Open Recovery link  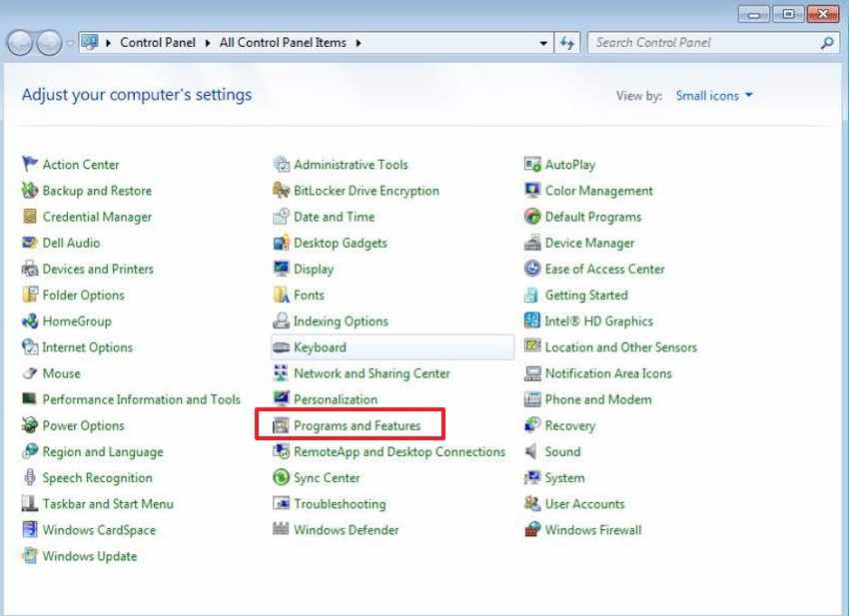pos(569,425)
